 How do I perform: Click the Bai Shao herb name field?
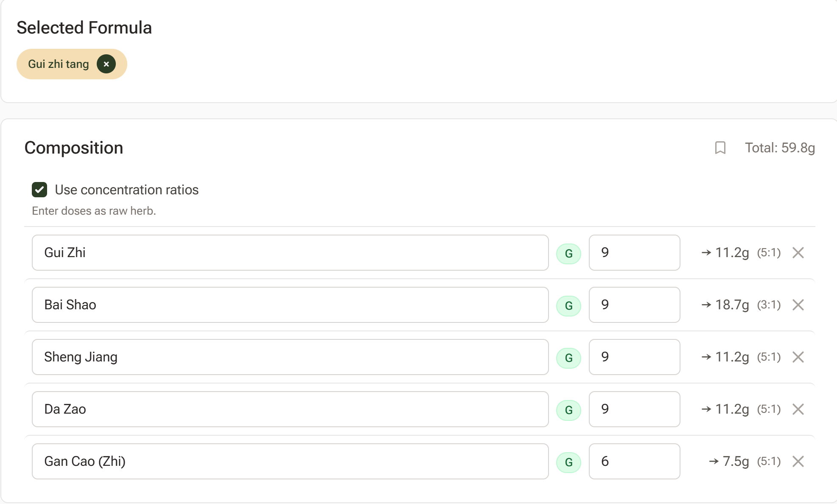click(290, 305)
